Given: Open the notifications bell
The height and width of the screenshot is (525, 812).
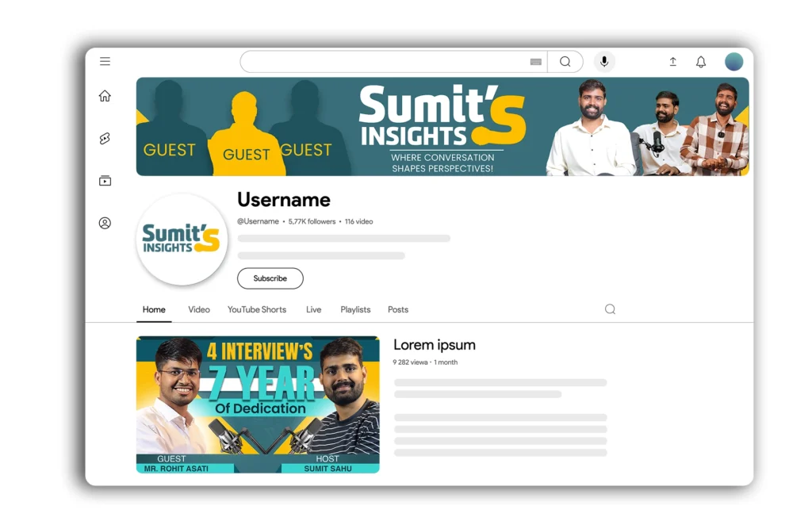Looking at the screenshot, I should tap(701, 62).
